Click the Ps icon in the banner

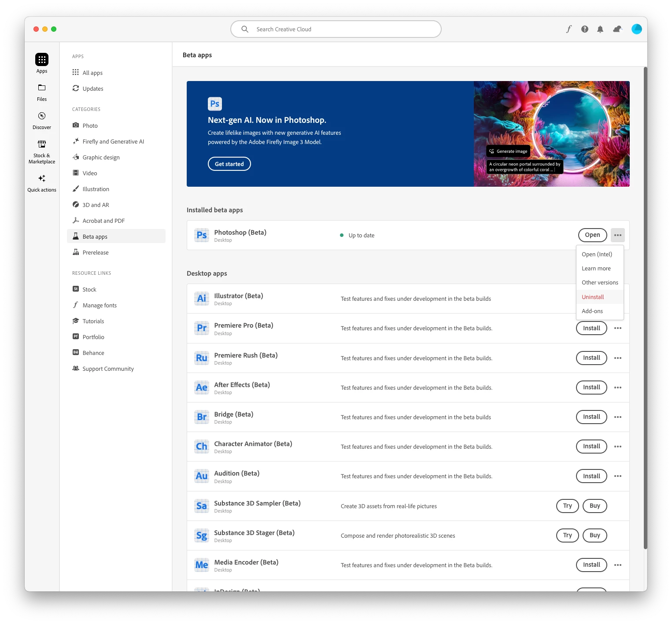(x=215, y=104)
